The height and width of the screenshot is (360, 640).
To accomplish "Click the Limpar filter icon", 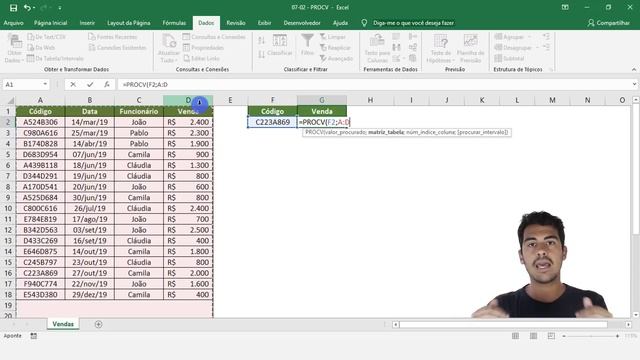I will pyautogui.click(x=323, y=37).
